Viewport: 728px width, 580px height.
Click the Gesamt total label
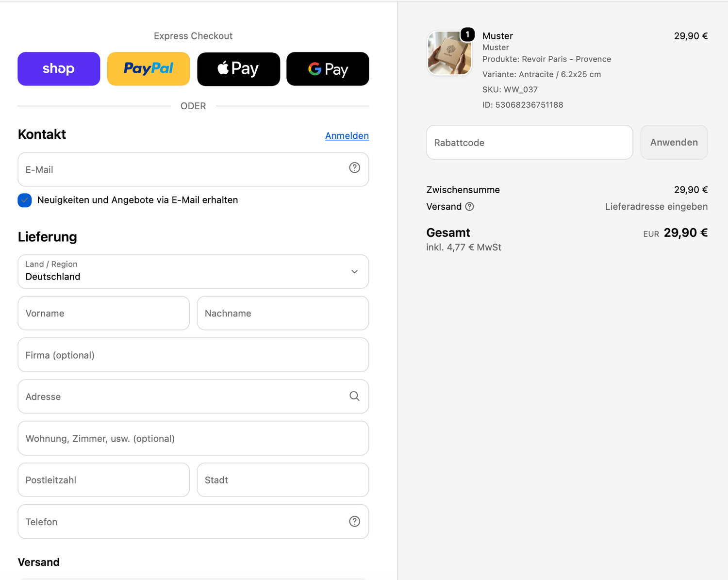(448, 233)
